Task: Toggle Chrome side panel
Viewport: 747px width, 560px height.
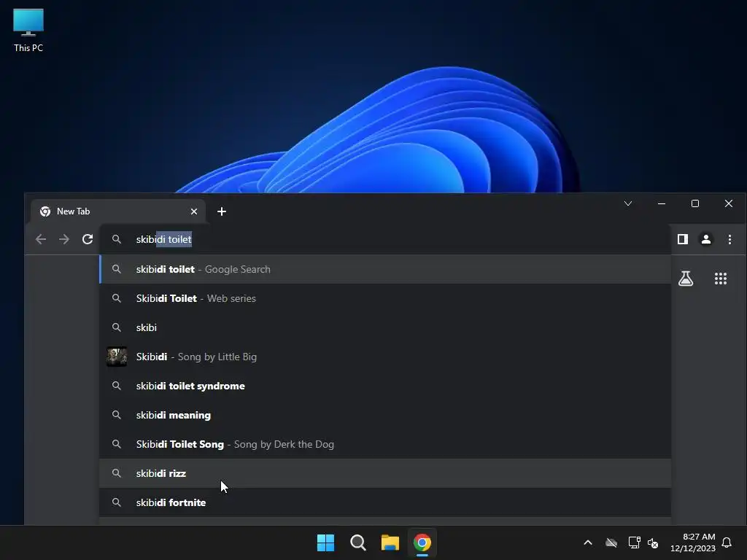Action: (683, 239)
